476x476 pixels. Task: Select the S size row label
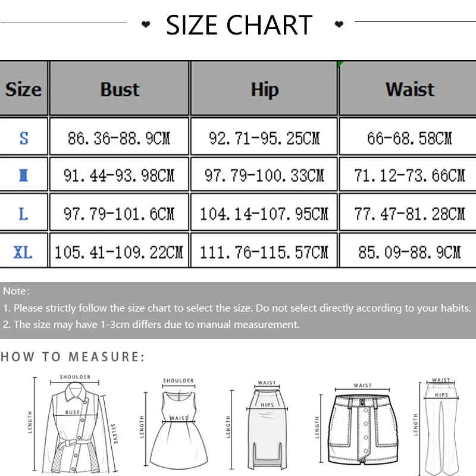pyautogui.click(x=24, y=138)
